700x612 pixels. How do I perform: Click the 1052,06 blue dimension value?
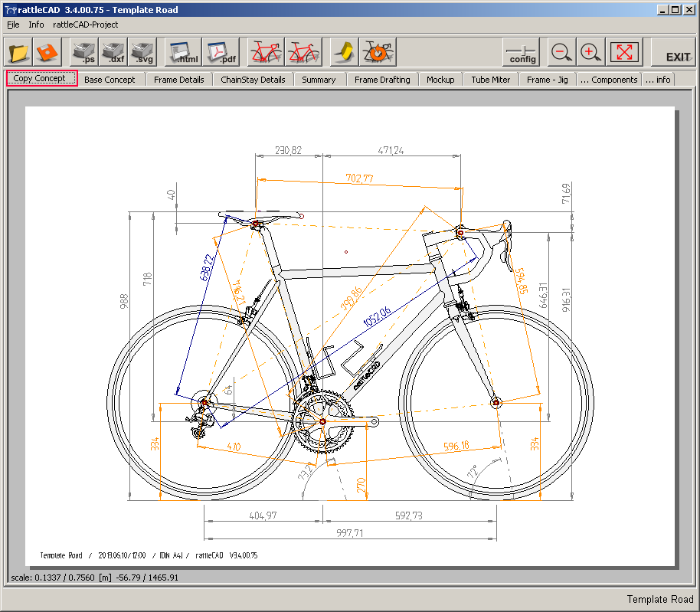point(377,316)
